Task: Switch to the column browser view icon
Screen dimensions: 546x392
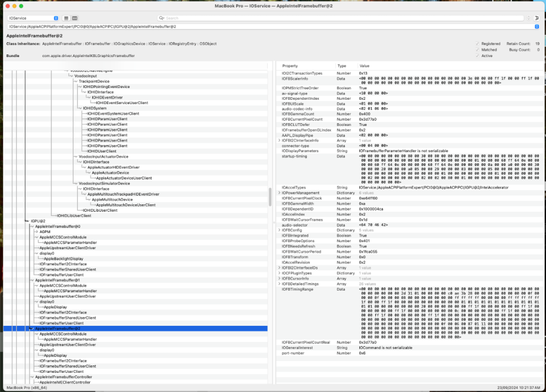Action: point(75,18)
